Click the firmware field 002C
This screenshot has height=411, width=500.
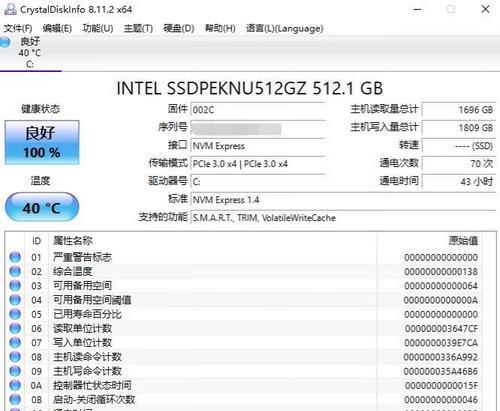click(258, 110)
